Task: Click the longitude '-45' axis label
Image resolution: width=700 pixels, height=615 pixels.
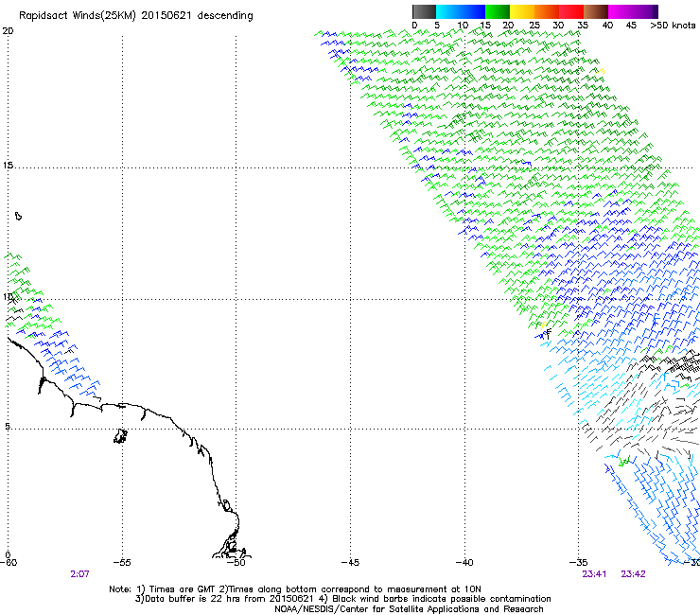Action: [x=350, y=562]
